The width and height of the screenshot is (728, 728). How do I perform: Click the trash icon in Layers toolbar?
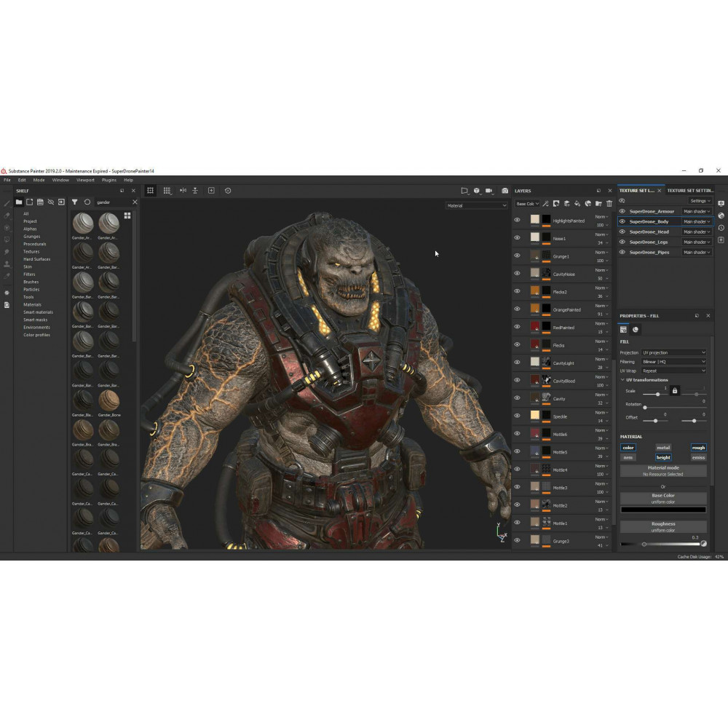click(609, 204)
